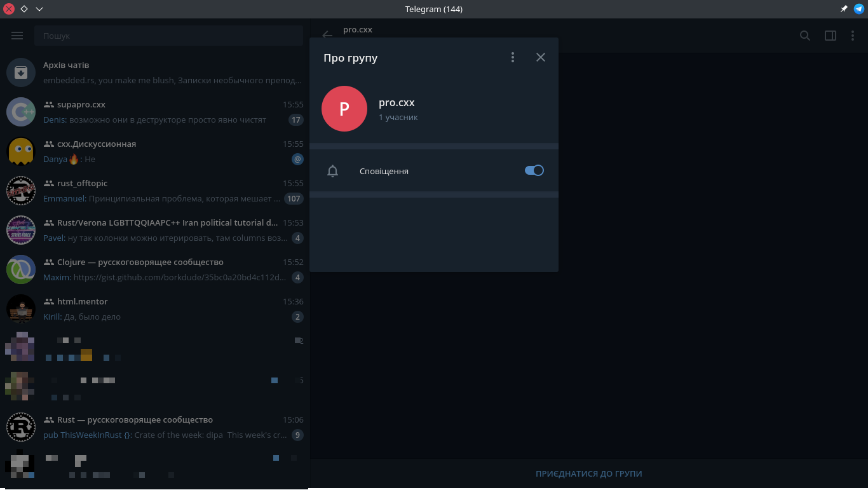Click group icon beside html.mentor name
This screenshot has width=868, height=490.
click(x=49, y=301)
